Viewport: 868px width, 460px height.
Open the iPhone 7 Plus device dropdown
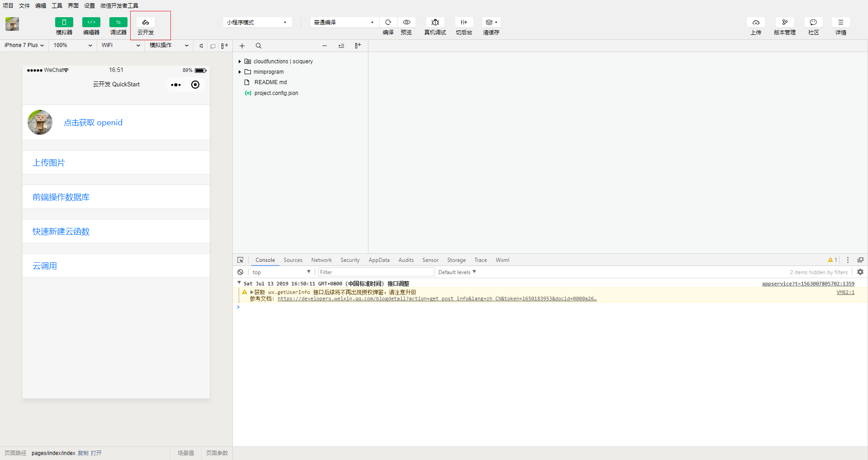click(24, 45)
